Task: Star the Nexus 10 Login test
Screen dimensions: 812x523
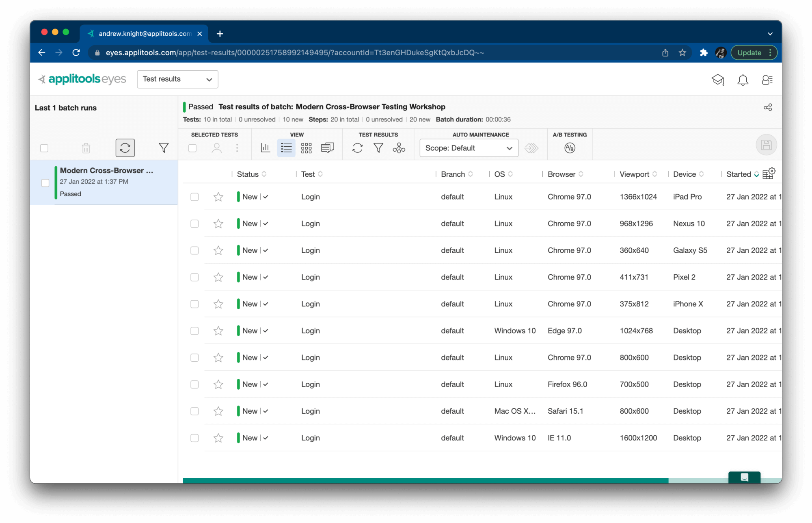Action: pyautogui.click(x=218, y=223)
